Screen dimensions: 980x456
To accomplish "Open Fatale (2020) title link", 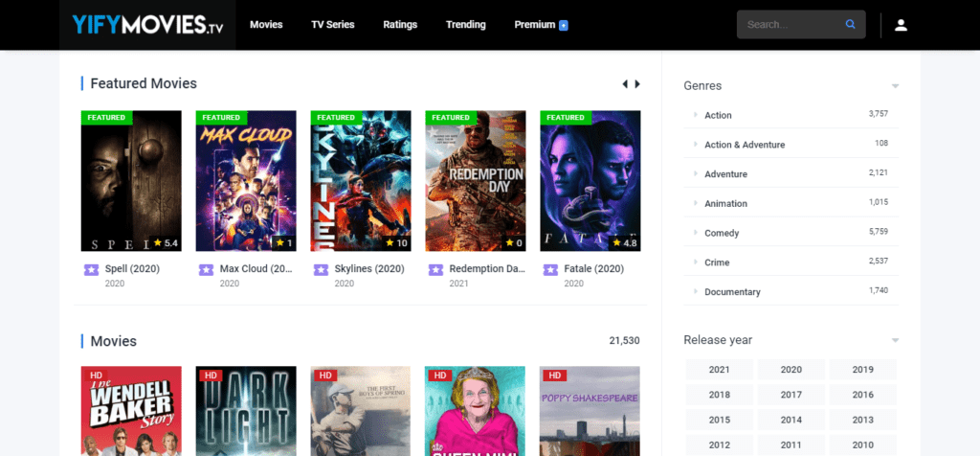I will (593, 269).
